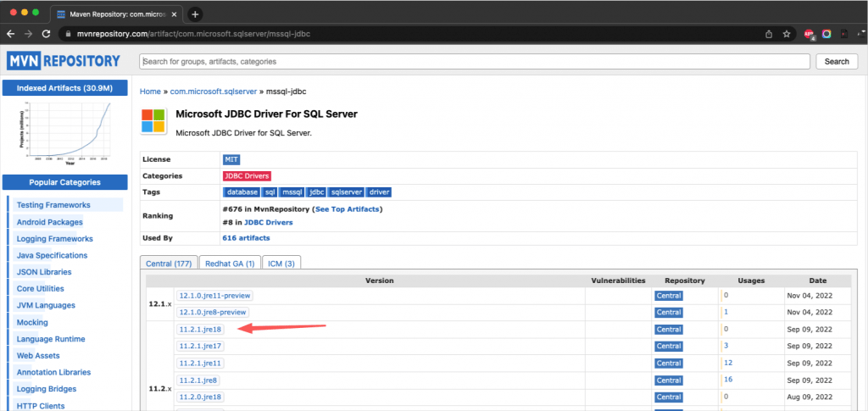Click the Microsoft logo image
The image size is (868, 411).
(153, 120)
